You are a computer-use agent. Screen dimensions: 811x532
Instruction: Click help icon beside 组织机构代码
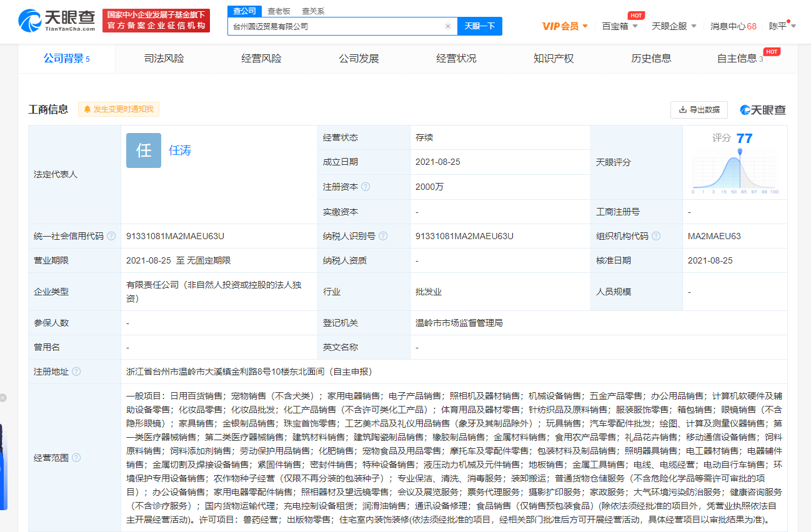(655, 236)
